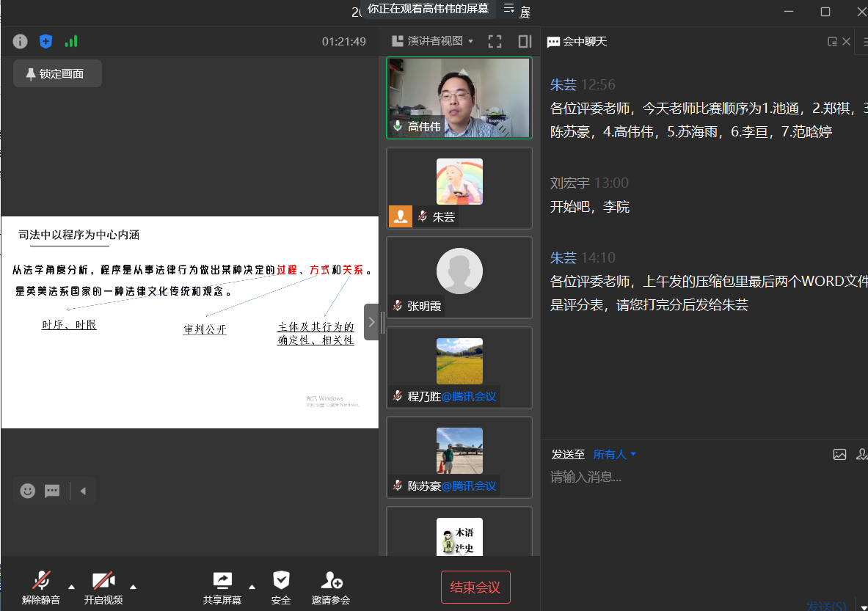Expand audio options arrow beside 解除静音

71,586
